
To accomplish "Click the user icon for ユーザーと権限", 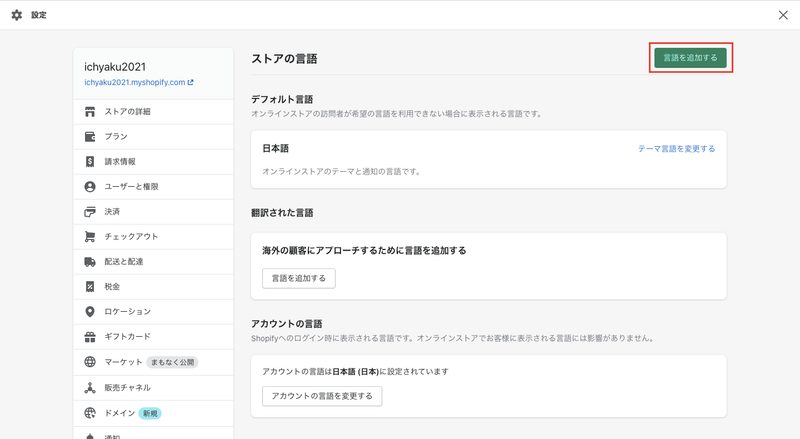I will [x=90, y=186].
